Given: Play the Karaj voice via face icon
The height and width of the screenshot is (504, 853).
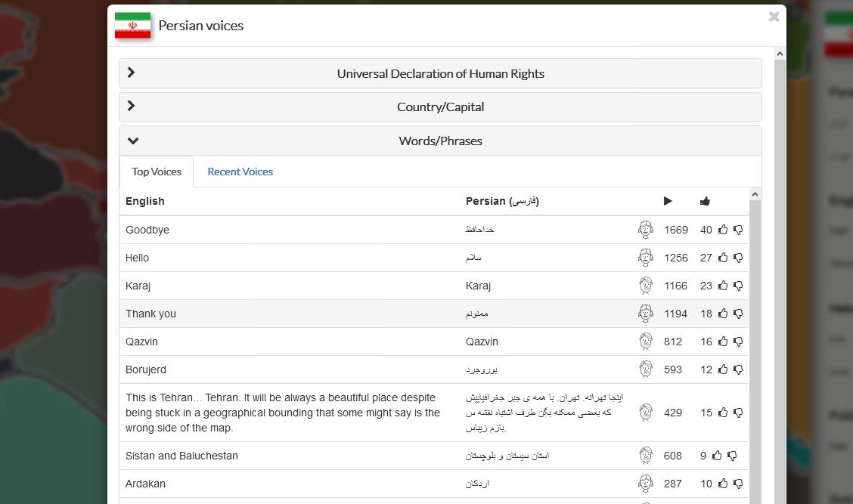Looking at the screenshot, I should pos(645,286).
